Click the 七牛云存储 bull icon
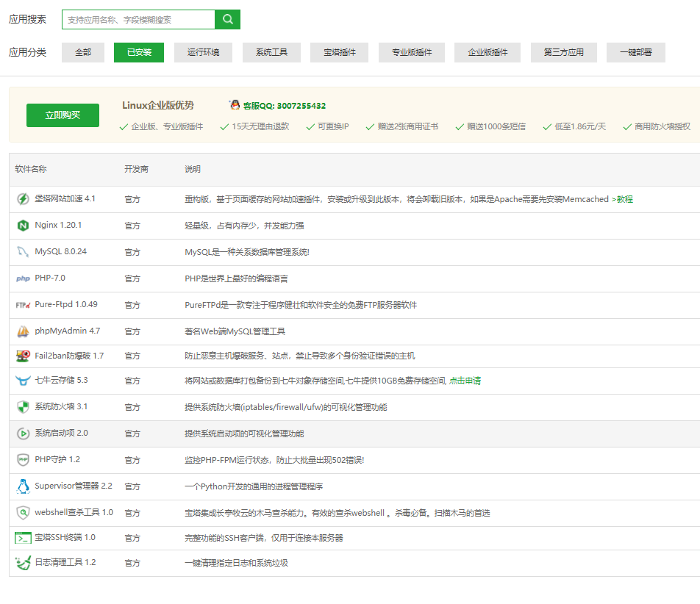Image resolution: width=700 pixels, height=604 pixels. (24, 381)
